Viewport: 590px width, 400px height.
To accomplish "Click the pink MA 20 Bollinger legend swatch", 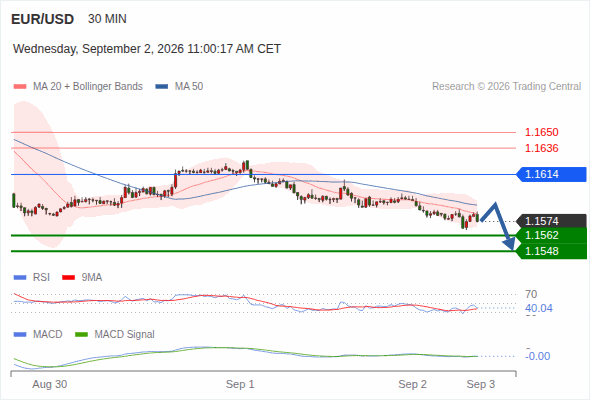I will click(20, 87).
